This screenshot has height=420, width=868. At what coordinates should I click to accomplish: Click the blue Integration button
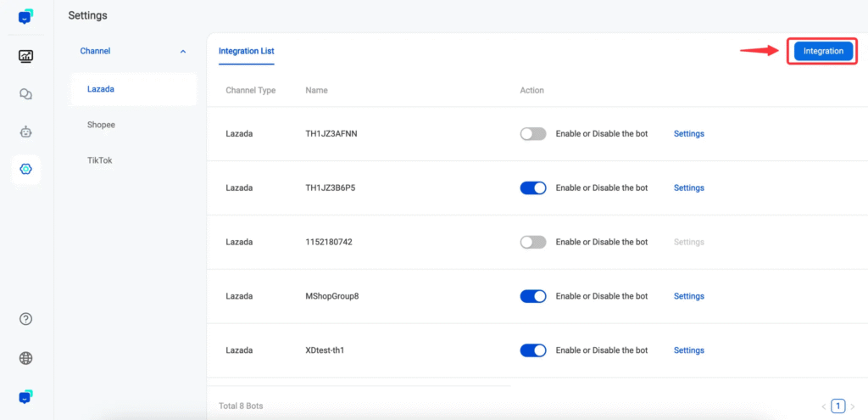pos(823,51)
